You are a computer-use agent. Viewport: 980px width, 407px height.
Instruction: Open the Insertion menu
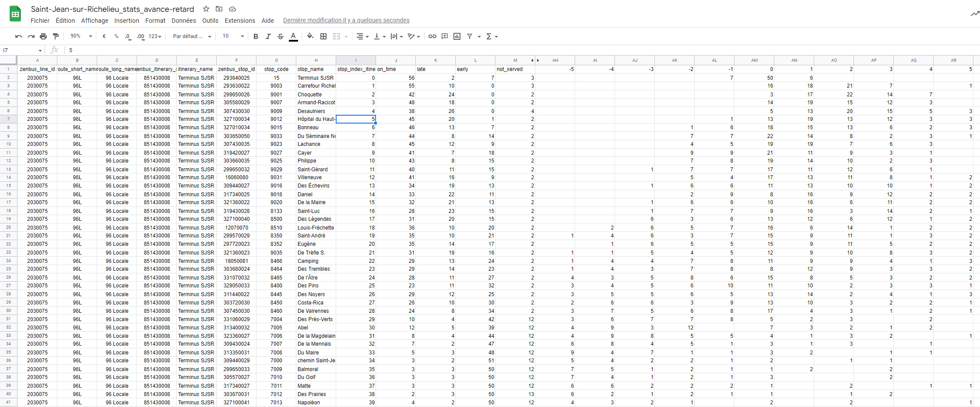click(127, 21)
